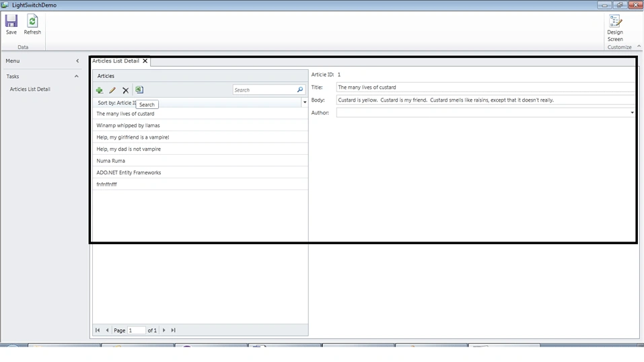
Task: Select 'Help, my girlfriend is a vampire!'
Action: [x=200, y=137]
